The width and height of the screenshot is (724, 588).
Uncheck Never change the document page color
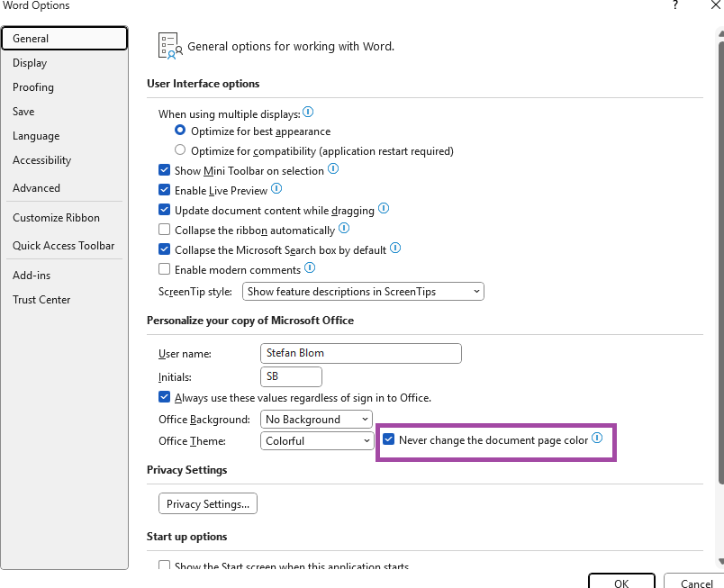pyautogui.click(x=388, y=439)
